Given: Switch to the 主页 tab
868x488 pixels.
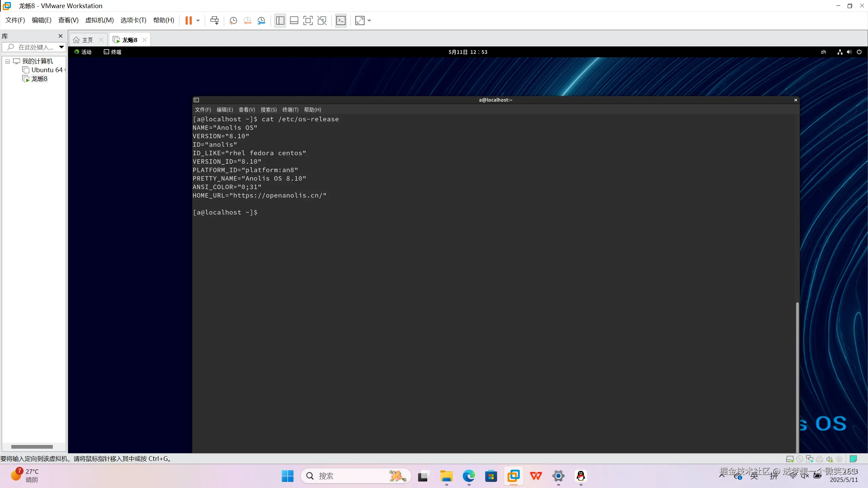Looking at the screenshot, I should (87, 40).
